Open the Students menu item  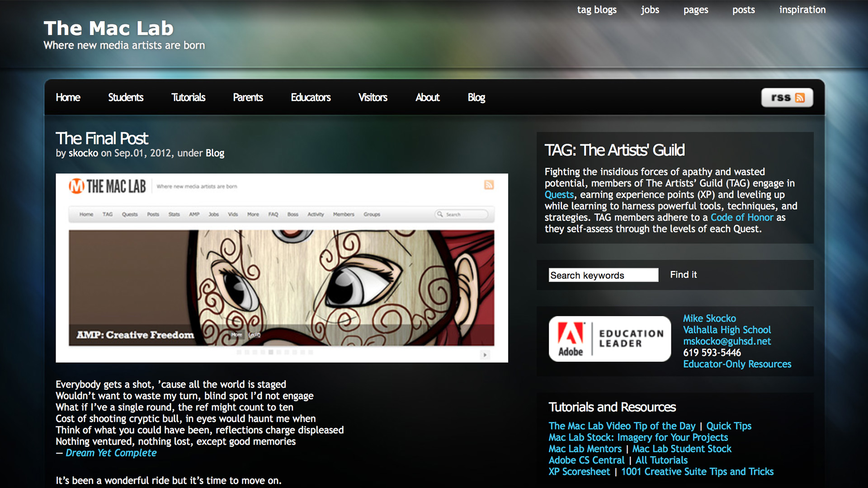[x=126, y=98]
